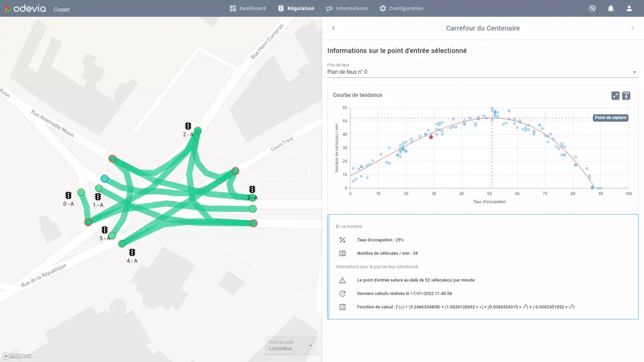Expand the next intersection with the right chevron

pos(632,28)
